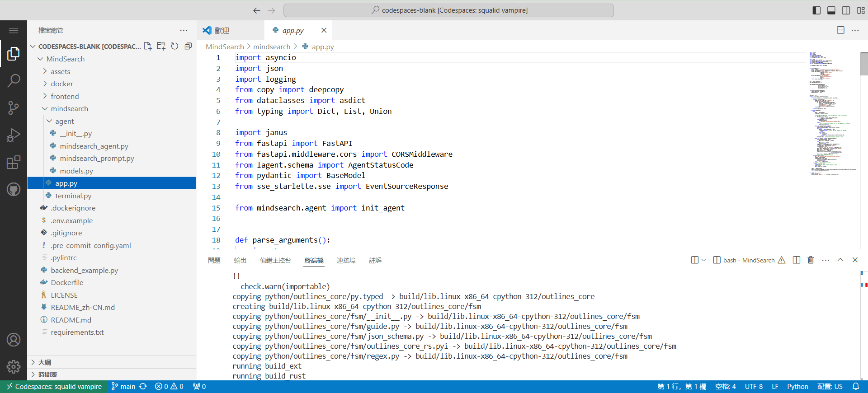Screen dimensions: 868x393
Task: Open the Extensions view
Action: 14,162
